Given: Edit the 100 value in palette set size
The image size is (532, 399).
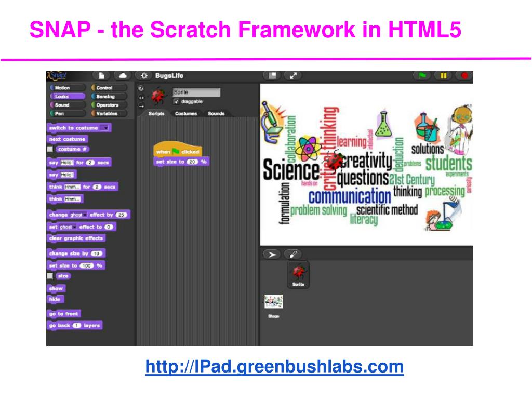Looking at the screenshot, I should point(87,265).
